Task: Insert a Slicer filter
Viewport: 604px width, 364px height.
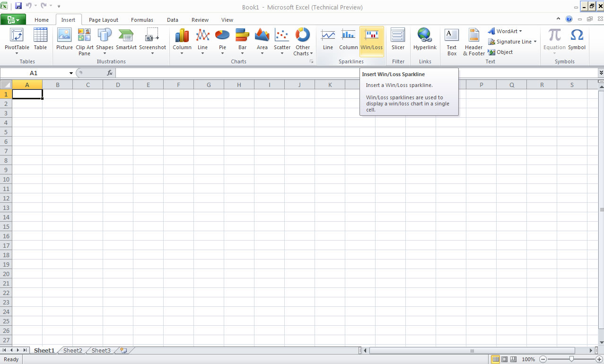Action: (398, 42)
